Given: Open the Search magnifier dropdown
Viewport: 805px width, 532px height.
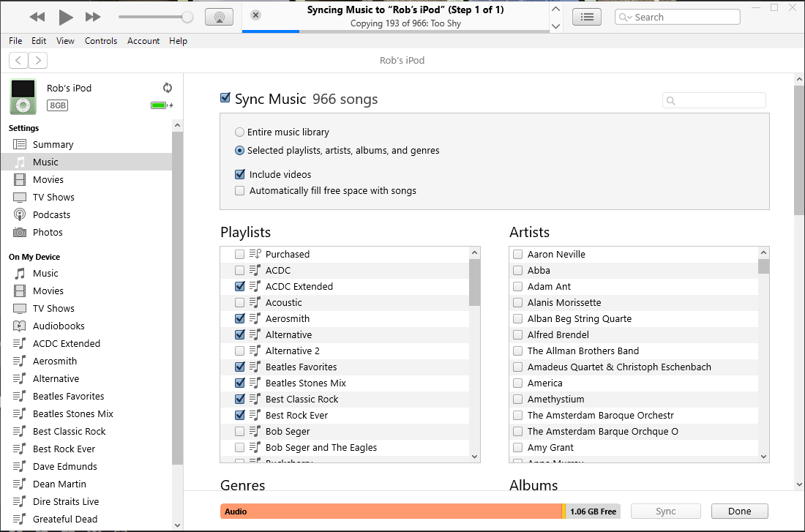Looking at the screenshot, I should tap(625, 17).
